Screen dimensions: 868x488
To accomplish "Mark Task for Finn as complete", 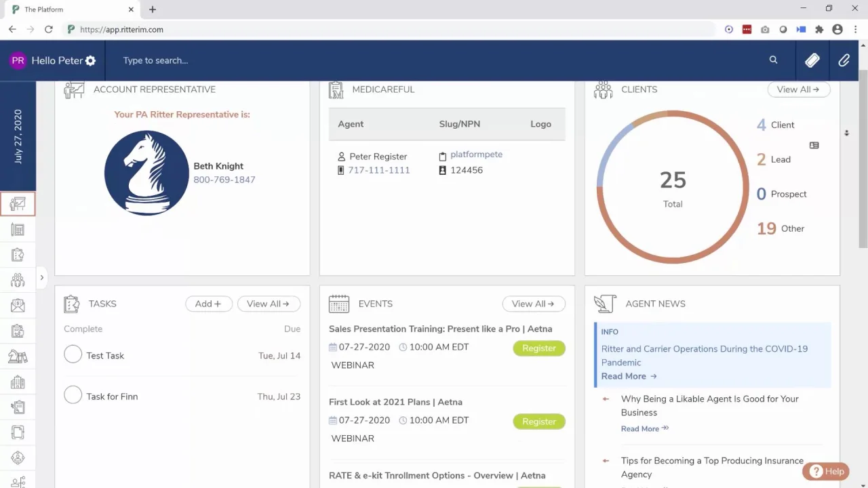I will (x=73, y=394).
